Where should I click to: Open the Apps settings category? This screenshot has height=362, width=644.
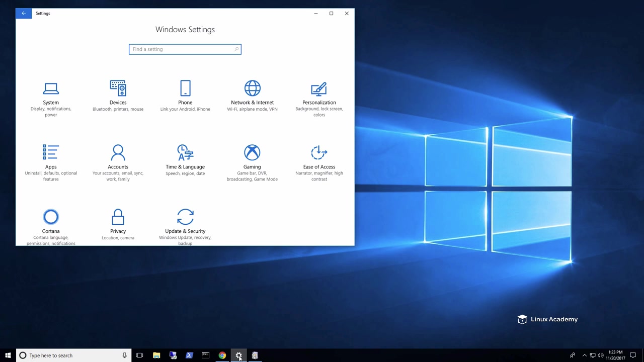click(x=51, y=162)
